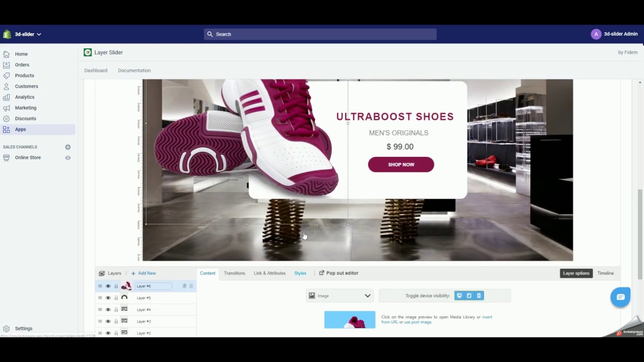
Task: Click the Layer #3 text type icon
Action: point(124,321)
